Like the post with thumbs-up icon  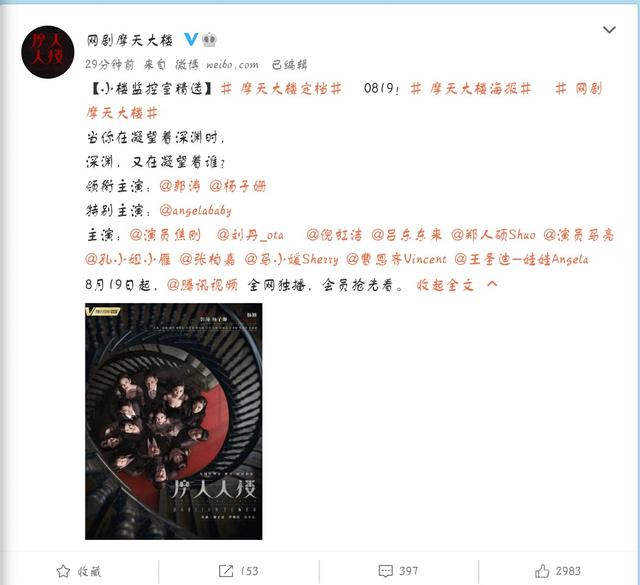coord(542,571)
